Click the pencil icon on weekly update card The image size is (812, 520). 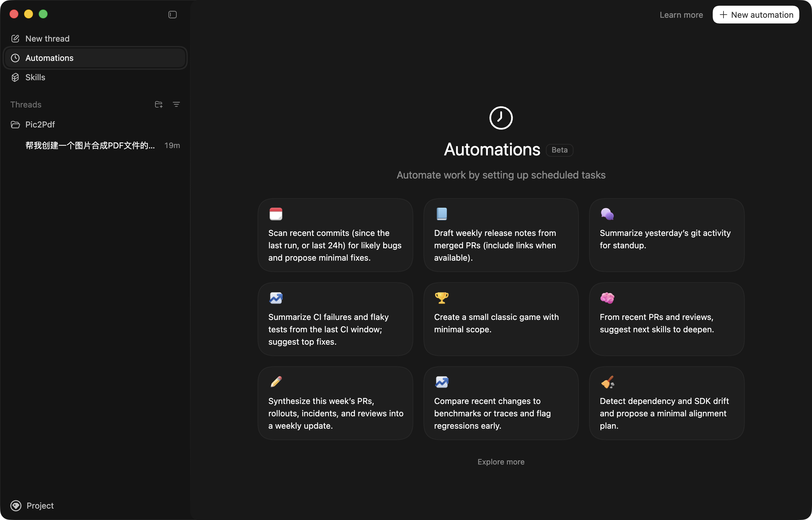pos(276,382)
